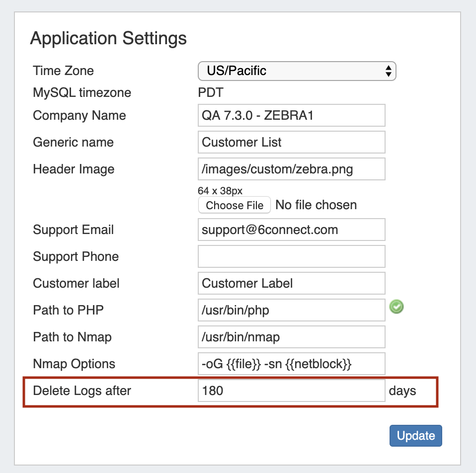Click the Application Settings heading
Screen dimensions: 476x473
108,38
